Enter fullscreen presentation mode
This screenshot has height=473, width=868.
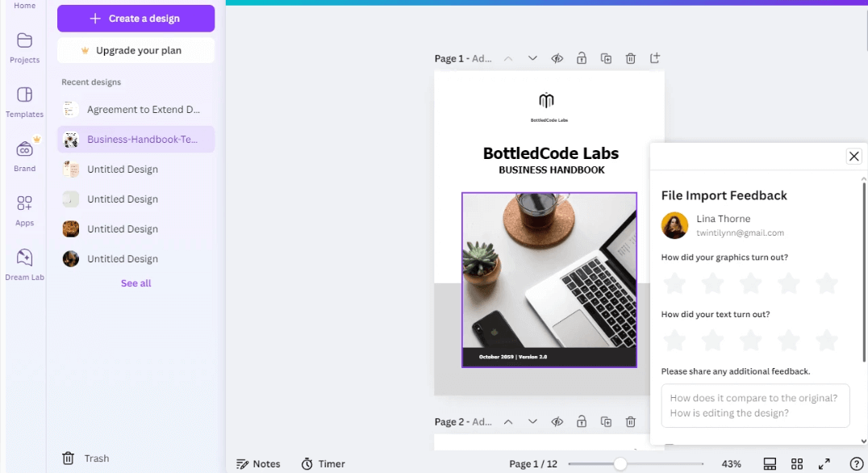(x=825, y=463)
